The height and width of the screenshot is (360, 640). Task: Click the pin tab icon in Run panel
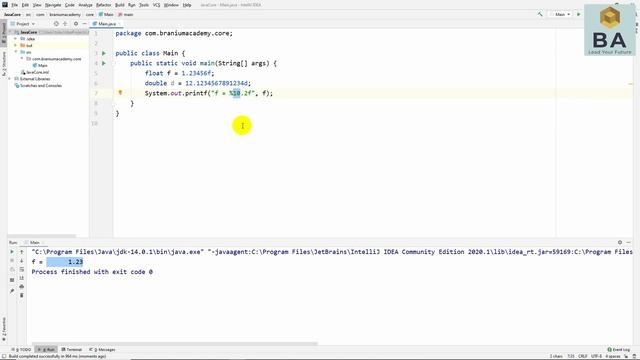[12, 291]
